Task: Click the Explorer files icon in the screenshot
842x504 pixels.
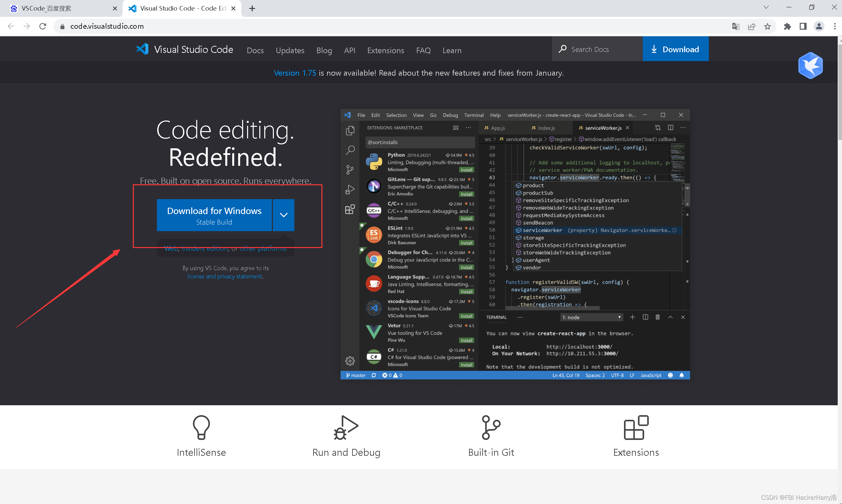Action: [350, 131]
